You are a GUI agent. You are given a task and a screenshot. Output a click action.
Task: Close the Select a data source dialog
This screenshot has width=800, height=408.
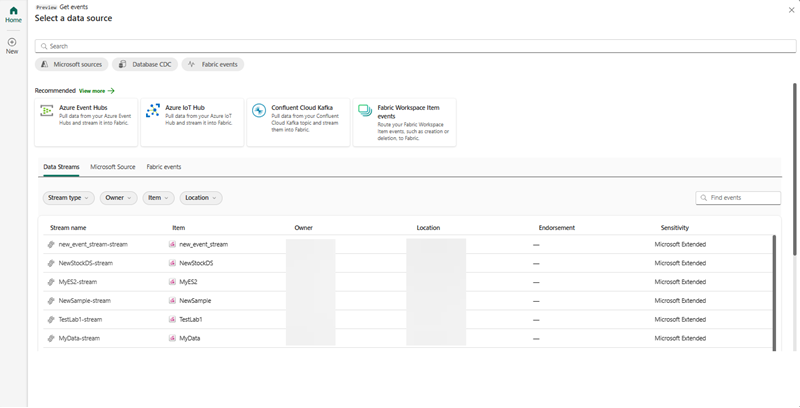pos(791,10)
